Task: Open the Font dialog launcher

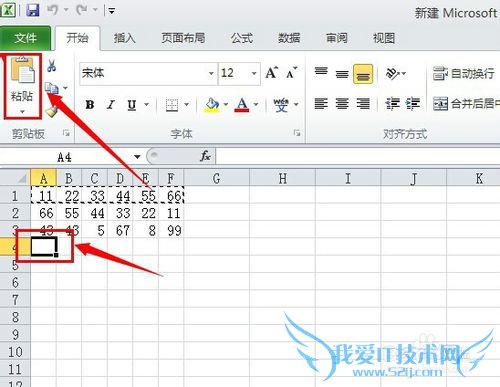Action: (297, 133)
